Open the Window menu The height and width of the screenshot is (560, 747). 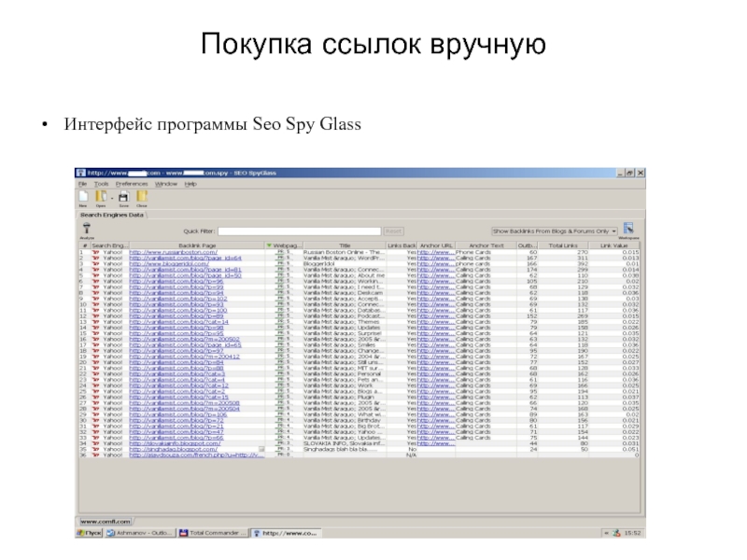pyautogui.click(x=166, y=184)
